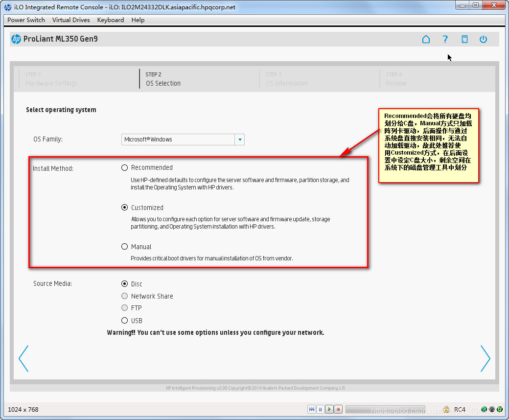
Task: Continue with the right arrow to next step
Action: (x=486, y=358)
